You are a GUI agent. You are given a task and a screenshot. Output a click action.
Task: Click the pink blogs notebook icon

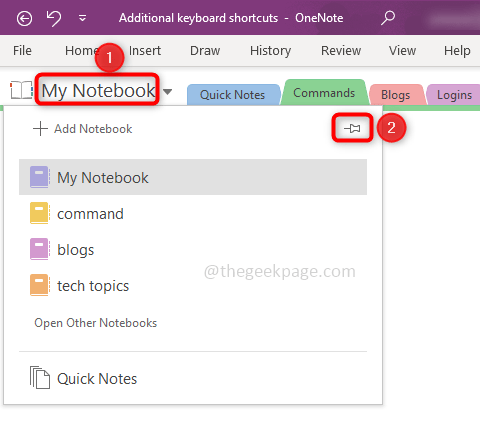(39, 249)
